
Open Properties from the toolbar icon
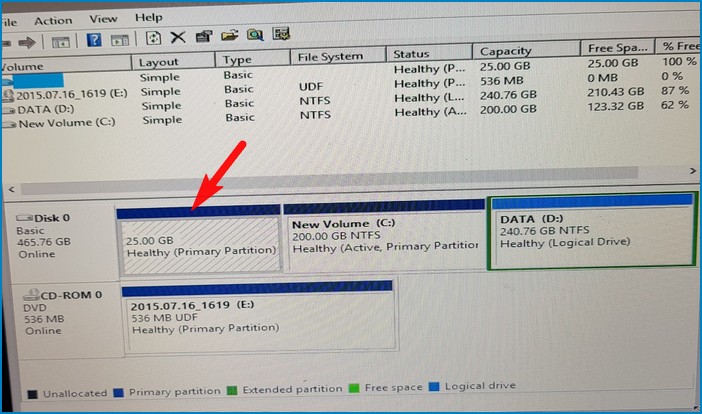204,38
